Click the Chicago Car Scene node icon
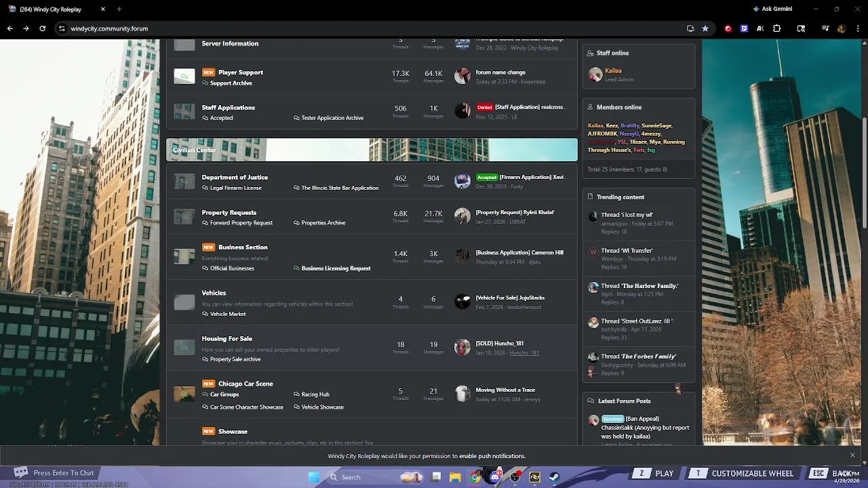Viewport: 868px width, 488px height. (x=184, y=393)
